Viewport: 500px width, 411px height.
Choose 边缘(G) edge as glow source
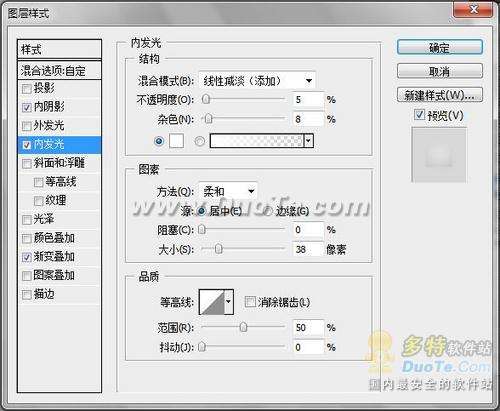pyautogui.click(x=268, y=211)
